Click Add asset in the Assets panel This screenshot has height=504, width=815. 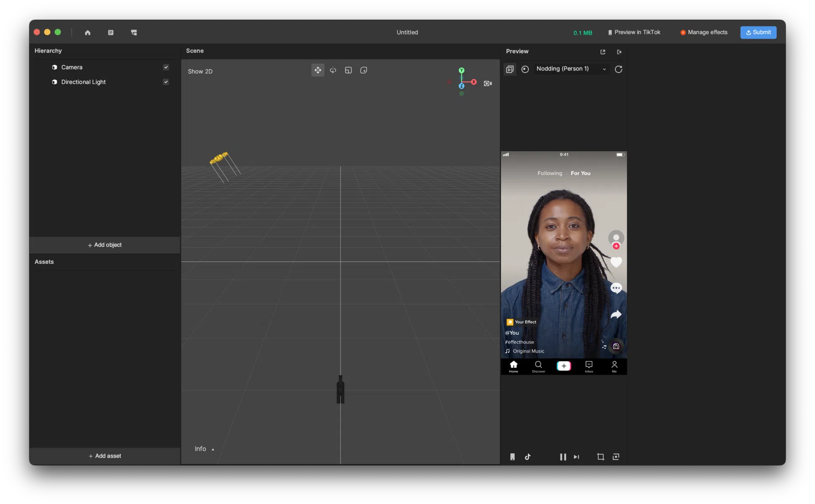[104, 456]
